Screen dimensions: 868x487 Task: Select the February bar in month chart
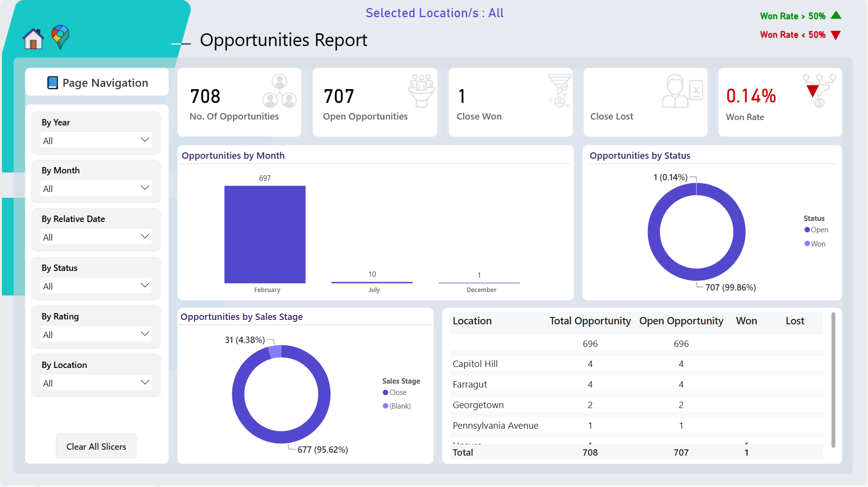[x=265, y=234]
